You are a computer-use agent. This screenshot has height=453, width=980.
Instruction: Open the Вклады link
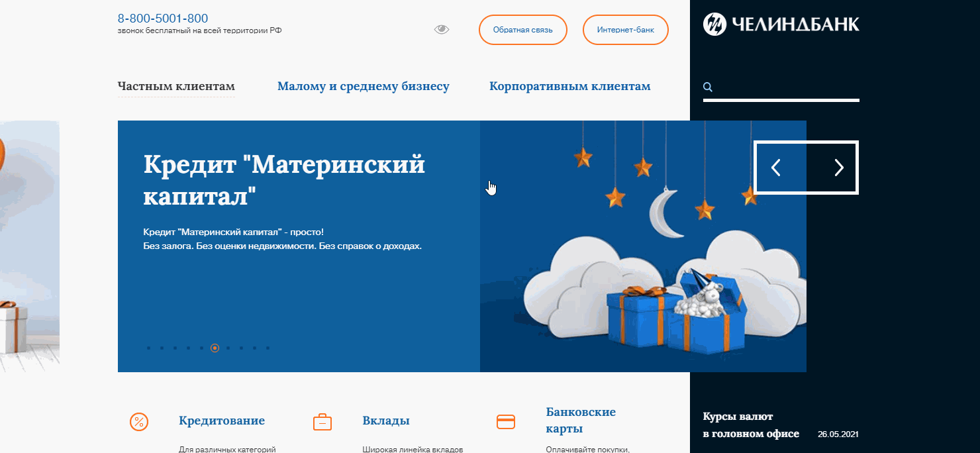385,420
